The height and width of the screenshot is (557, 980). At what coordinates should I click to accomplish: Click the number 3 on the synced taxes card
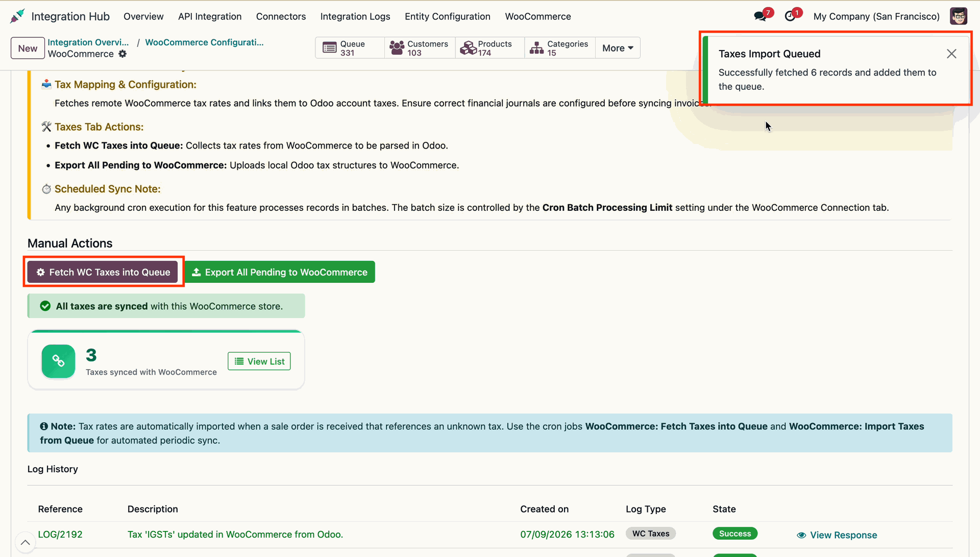tap(91, 355)
